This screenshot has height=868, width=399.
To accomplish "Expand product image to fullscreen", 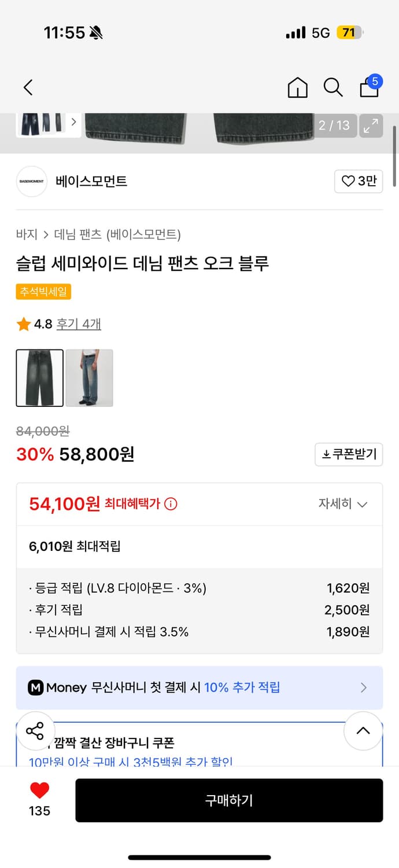I will click(371, 125).
